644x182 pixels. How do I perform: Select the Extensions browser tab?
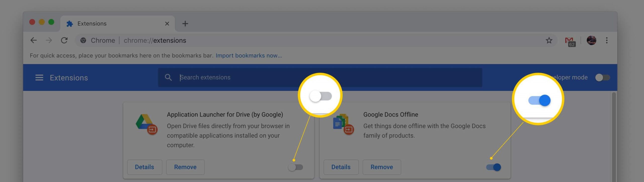coord(117,24)
